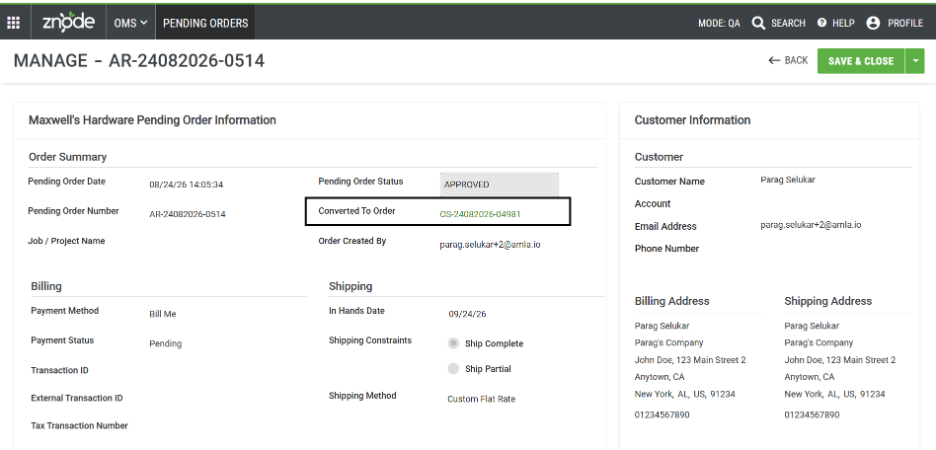This screenshot has width=936, height=450.
Task: Click the Profile avatar icon
Action: (873, 23)
